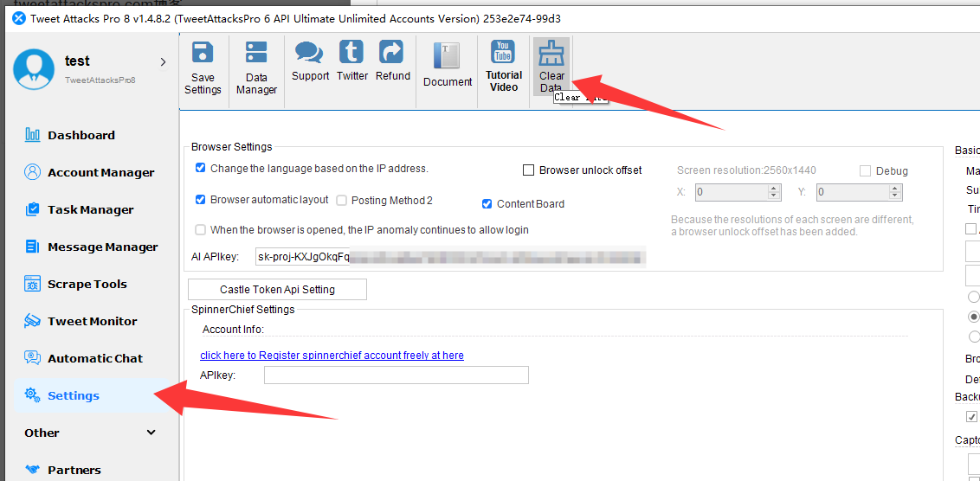
Task: Click the Tweet Monitor camera icon
Action: coord(33,321)
